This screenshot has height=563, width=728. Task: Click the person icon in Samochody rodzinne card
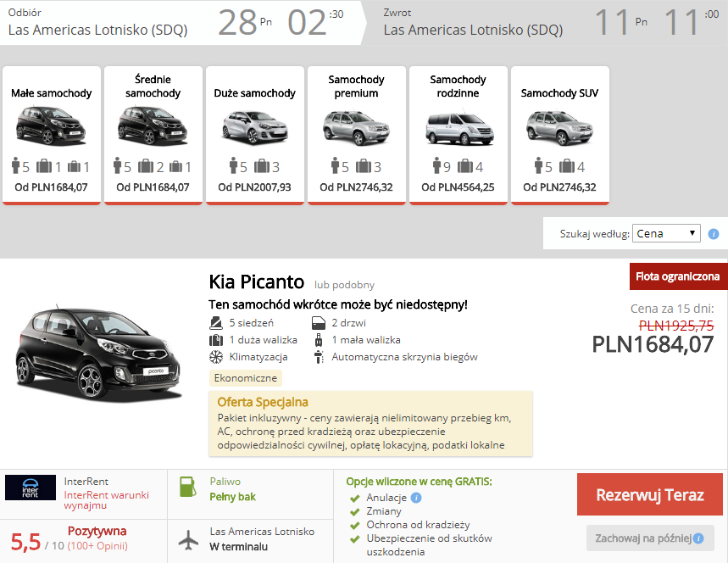coord(437,165)
